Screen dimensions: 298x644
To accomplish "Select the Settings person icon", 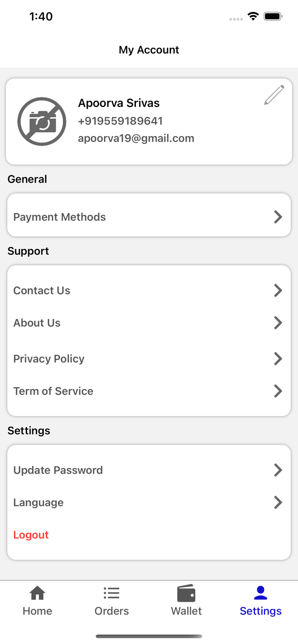I will [261, 593].
